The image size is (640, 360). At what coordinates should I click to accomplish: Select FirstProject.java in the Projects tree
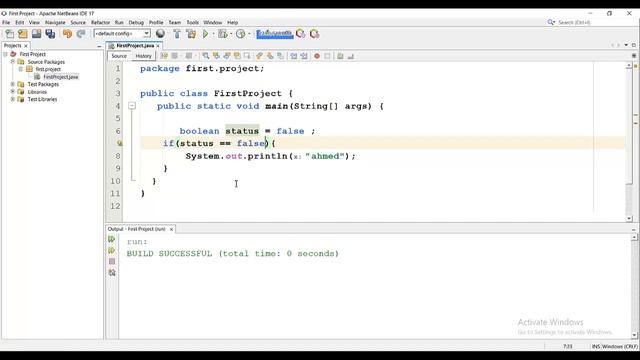point(60,77)
